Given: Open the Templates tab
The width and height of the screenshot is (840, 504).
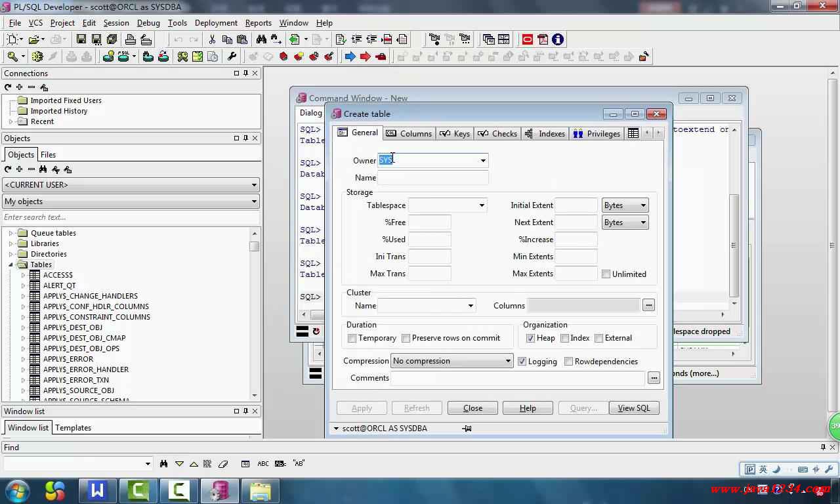Looking at the screenshot, I should (x=73, y=428).
